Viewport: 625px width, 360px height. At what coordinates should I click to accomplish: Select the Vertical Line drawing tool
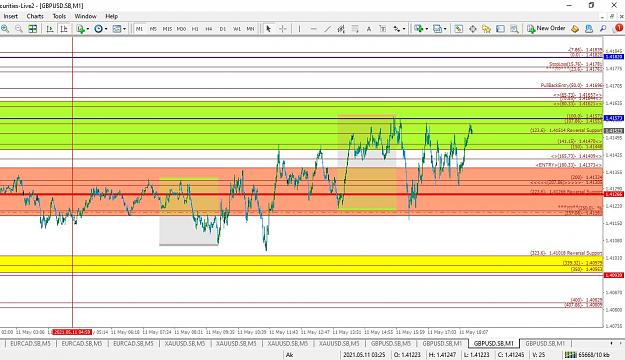click(x=299, y=29)
